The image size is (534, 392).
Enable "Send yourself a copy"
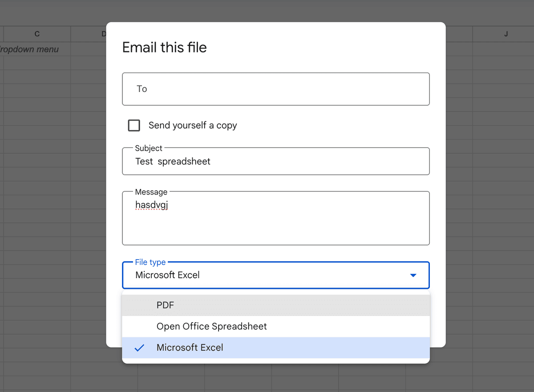click(x=133, y=125)
